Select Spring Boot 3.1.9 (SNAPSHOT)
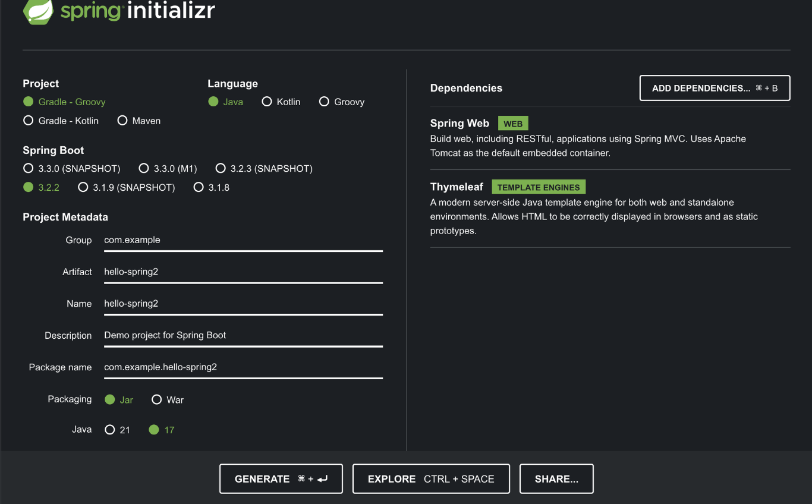The width and height of the screenshot is (812, 504). 127,187
